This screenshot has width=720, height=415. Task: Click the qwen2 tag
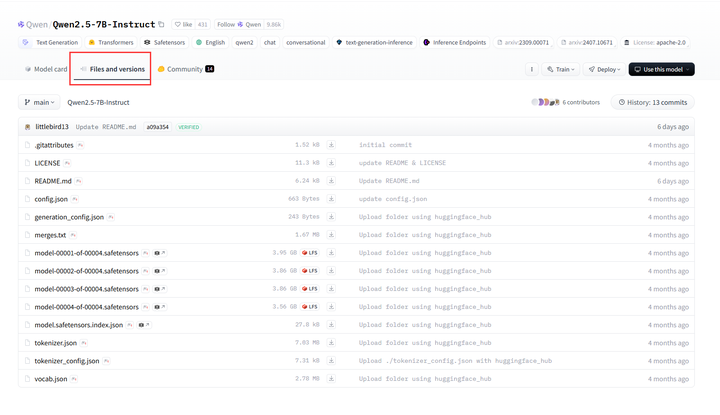pos(244,42)
